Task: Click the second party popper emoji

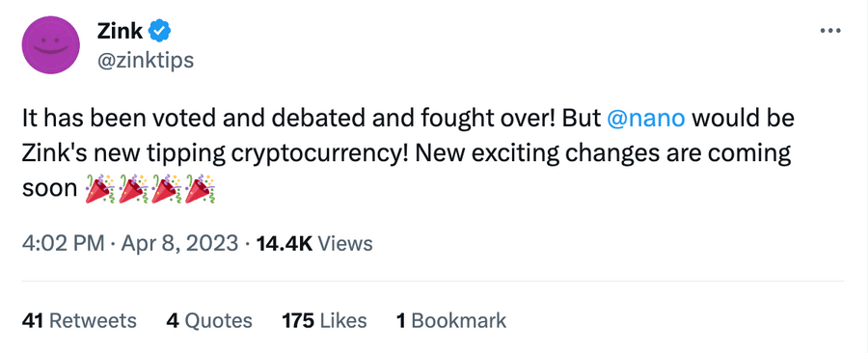Action: point(133,189)
